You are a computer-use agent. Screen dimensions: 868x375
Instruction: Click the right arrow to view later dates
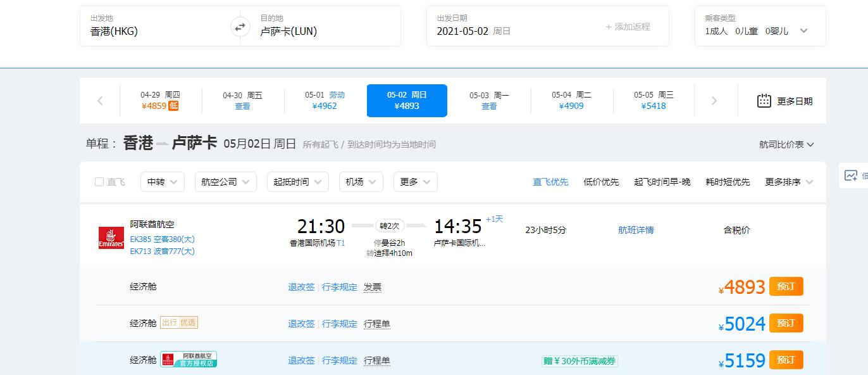coord(714,100)
